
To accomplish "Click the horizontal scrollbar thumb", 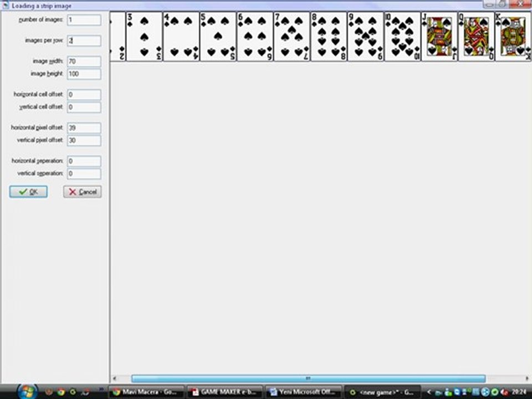I will coord(309,378).
